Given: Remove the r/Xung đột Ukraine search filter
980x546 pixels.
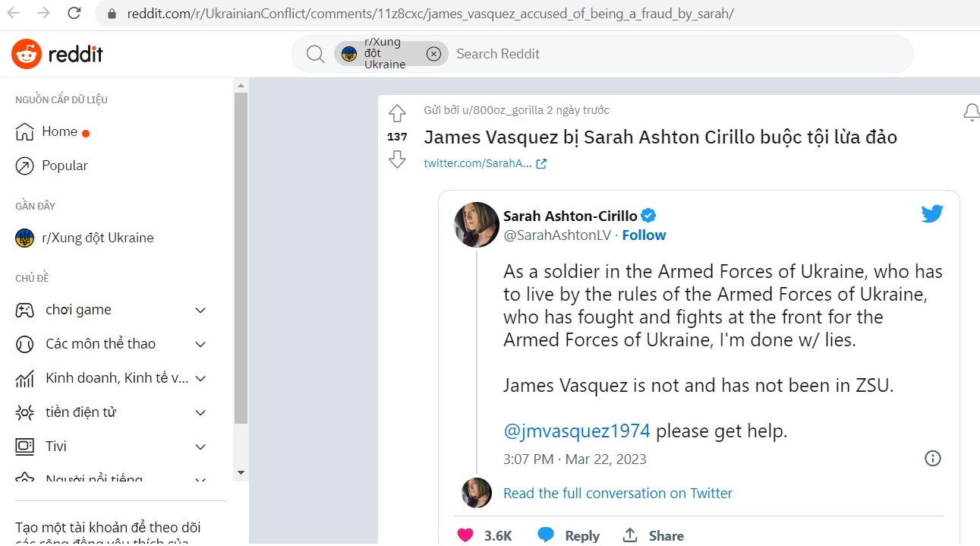Looking at the screenshot, I should pyautogui.click(x=433, y=54).
